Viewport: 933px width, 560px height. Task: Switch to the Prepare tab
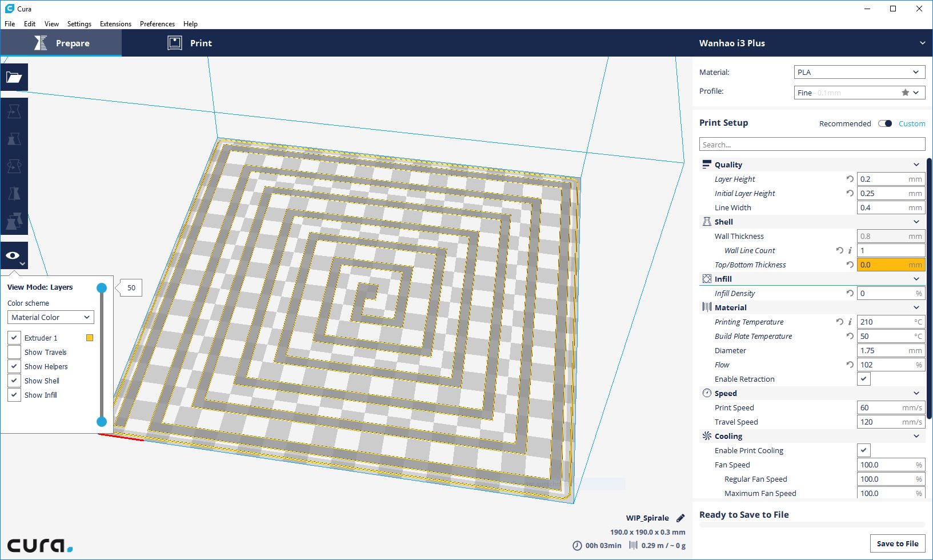[61, 43]
